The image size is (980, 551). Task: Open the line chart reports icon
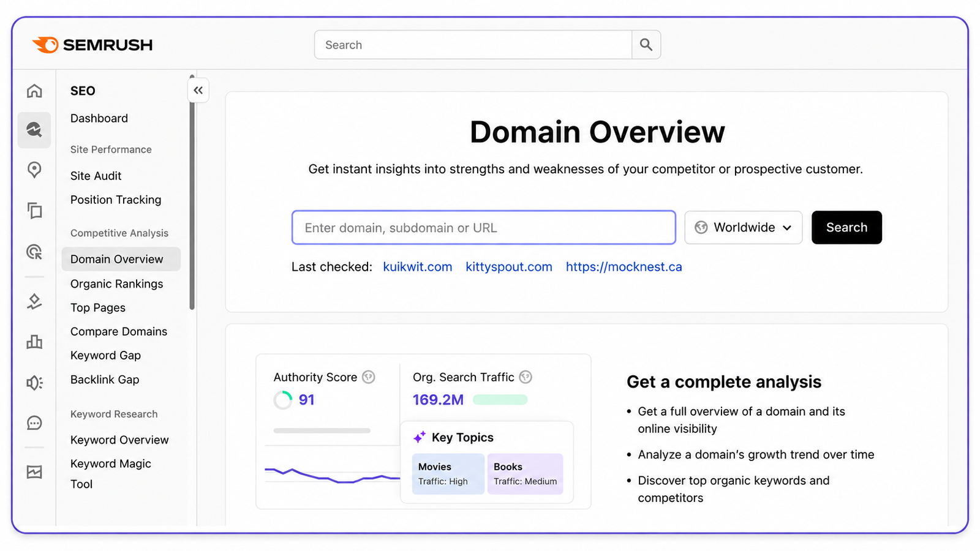(34, 472)
